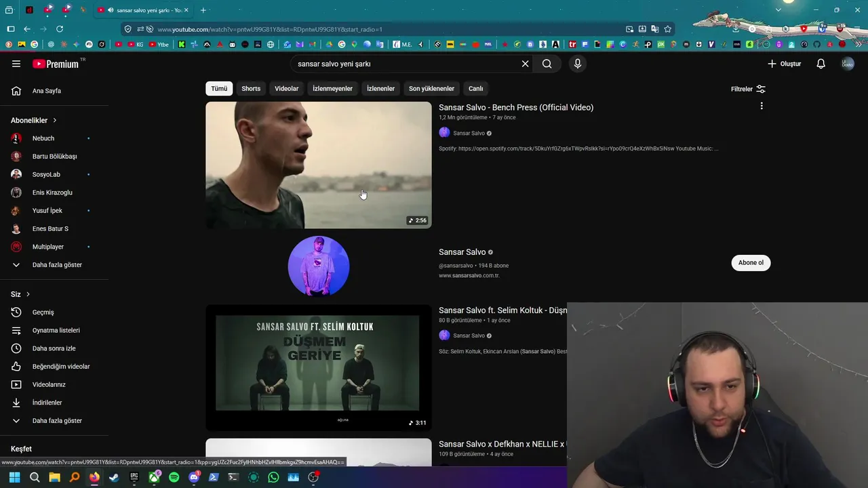The height and width of the screenshot is (488, 868).
Task: Open Windows taskbar search
Action: pos(35,477)
